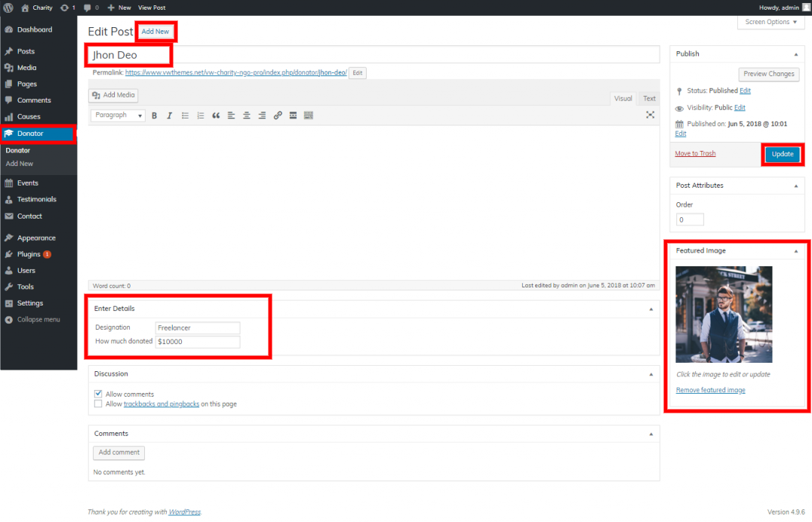Click the featured image thumbnail
The image size is (812, 522).
pos(724,314)
